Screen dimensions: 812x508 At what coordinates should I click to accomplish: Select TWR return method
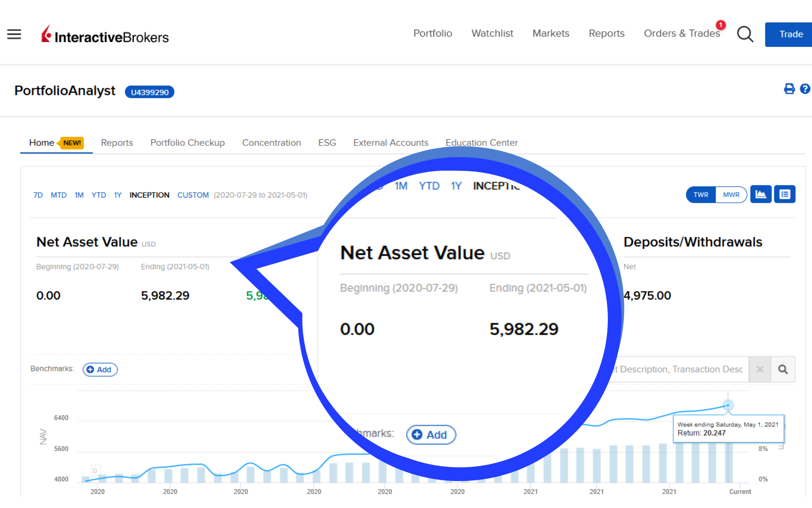point(701,195)
